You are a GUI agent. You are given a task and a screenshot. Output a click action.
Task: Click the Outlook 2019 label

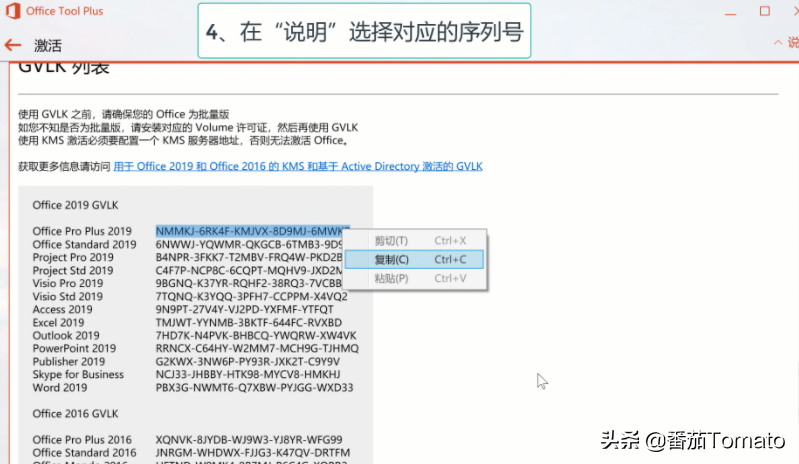[x=66, y=336]
